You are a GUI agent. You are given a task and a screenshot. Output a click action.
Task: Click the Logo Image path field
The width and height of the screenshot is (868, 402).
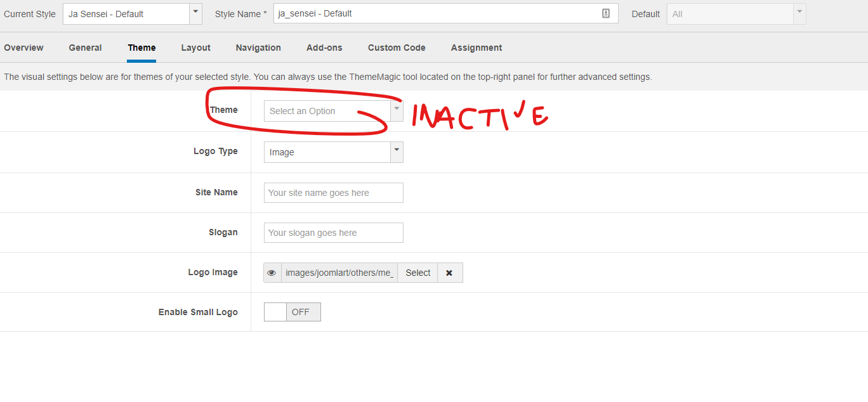(x=339, y=273)
